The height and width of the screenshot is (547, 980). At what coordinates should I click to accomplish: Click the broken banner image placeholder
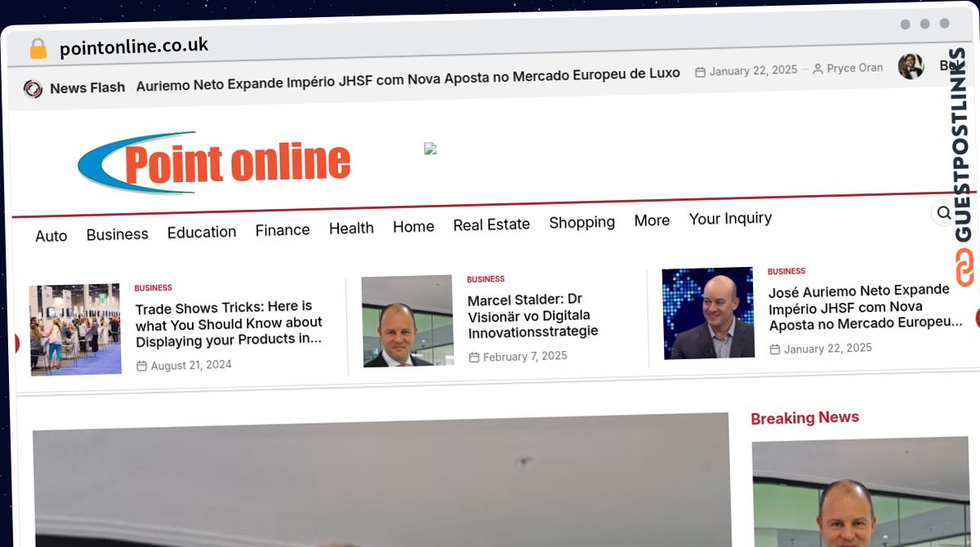tap(430, 149)
